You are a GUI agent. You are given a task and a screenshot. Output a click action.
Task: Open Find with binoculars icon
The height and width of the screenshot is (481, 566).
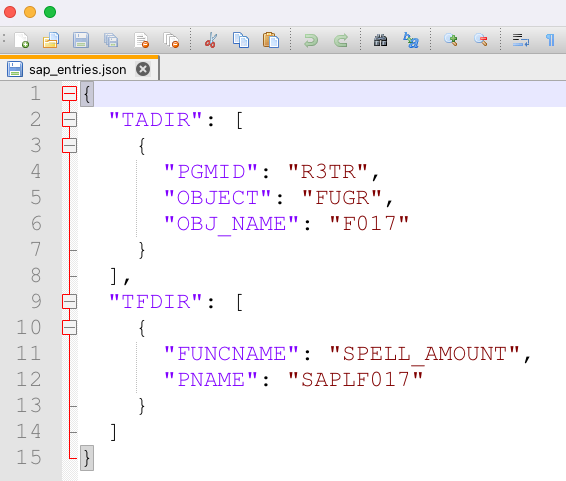coord(380,40)
